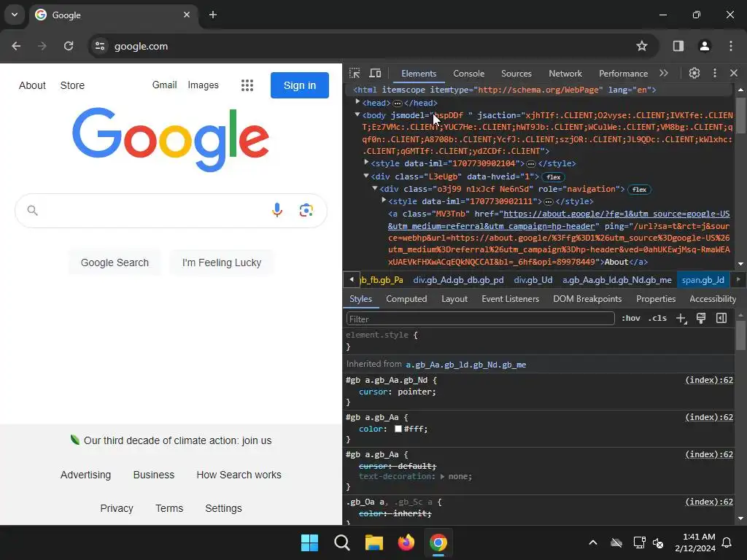The image size is (747, 560).
Task: Expand style data-iml 1707730902111 node
Action: click(384, 201)
